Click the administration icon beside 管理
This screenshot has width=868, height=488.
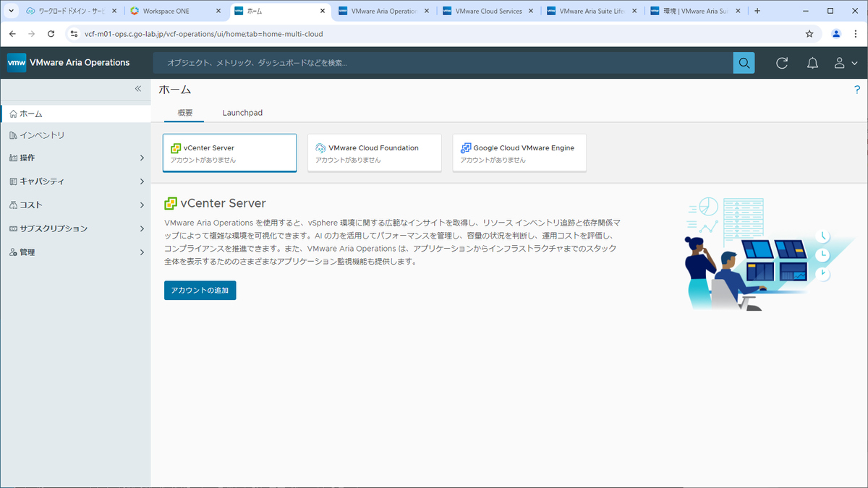pos(13,252)
